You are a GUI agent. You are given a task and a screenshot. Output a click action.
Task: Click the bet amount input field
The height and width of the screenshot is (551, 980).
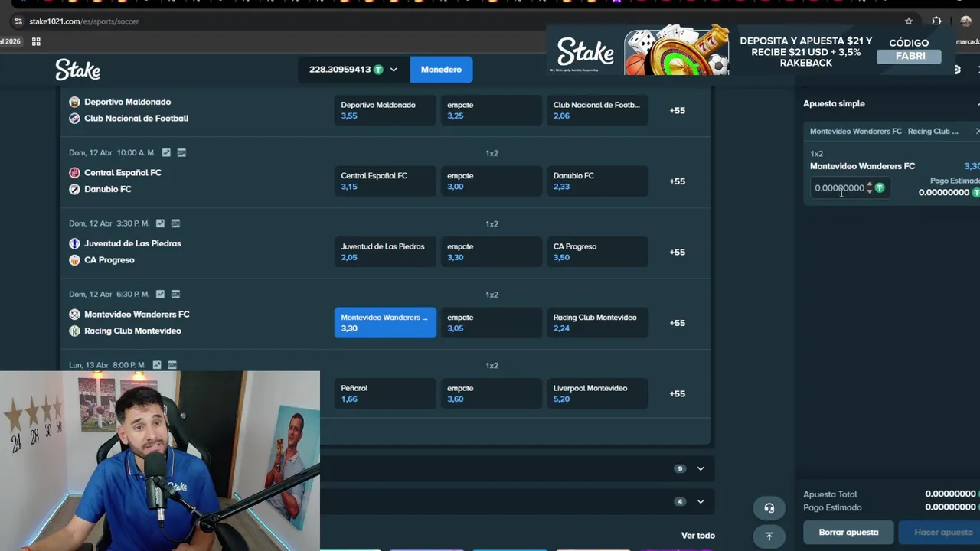(840, 188)
